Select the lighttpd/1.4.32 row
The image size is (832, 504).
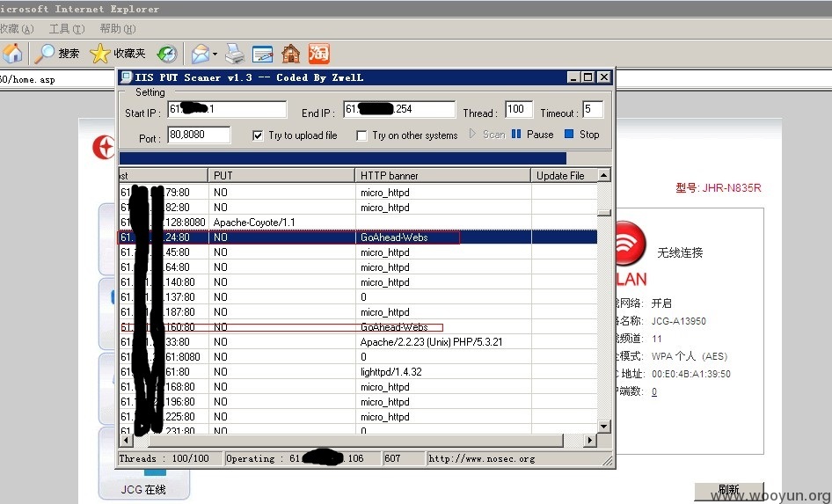[x=358, y=372]
